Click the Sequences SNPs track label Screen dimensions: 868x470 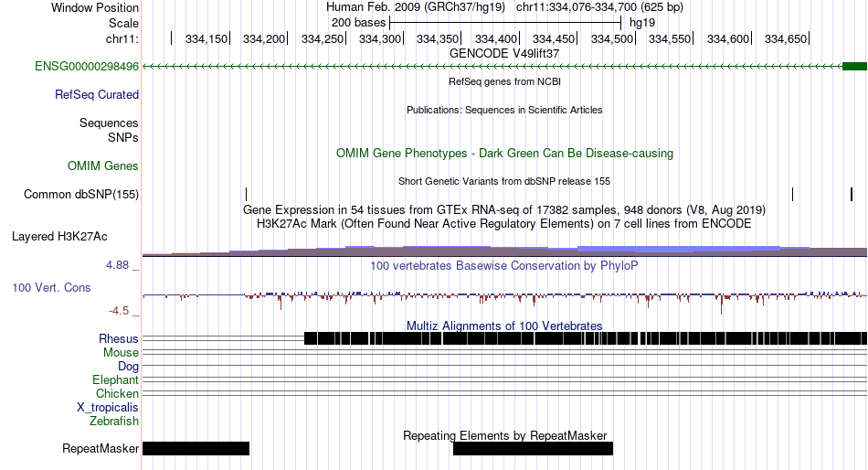[109, 130]
